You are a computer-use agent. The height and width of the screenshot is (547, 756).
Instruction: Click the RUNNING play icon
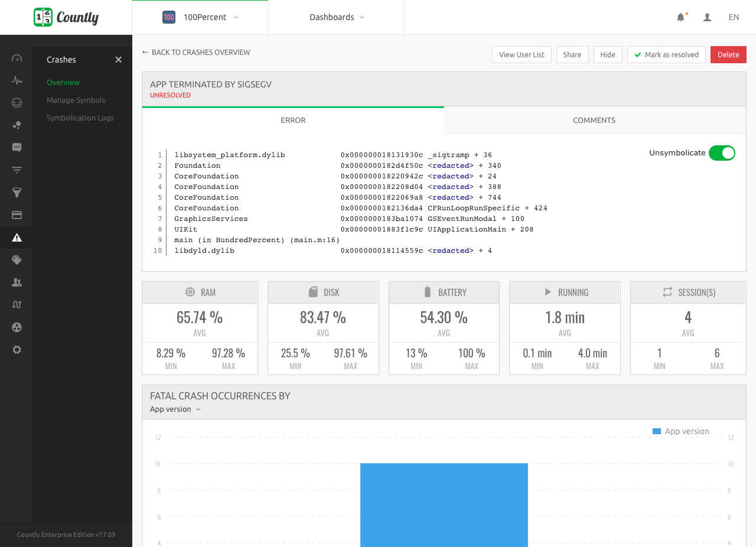548,292
